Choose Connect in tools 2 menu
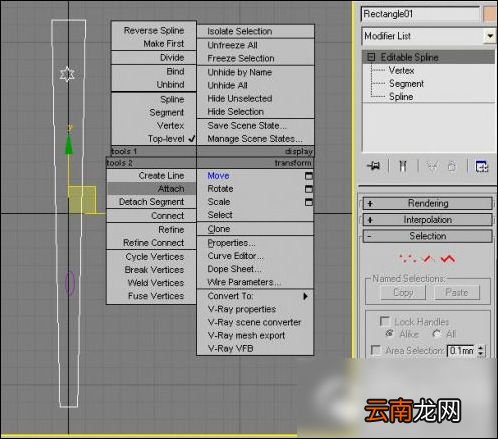 [x=151, y=216]
